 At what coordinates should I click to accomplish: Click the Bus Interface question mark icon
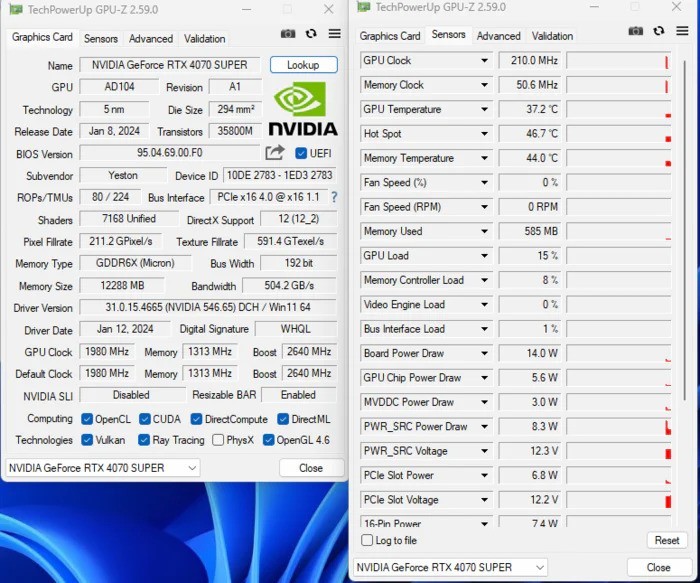[x=334, y=197]
